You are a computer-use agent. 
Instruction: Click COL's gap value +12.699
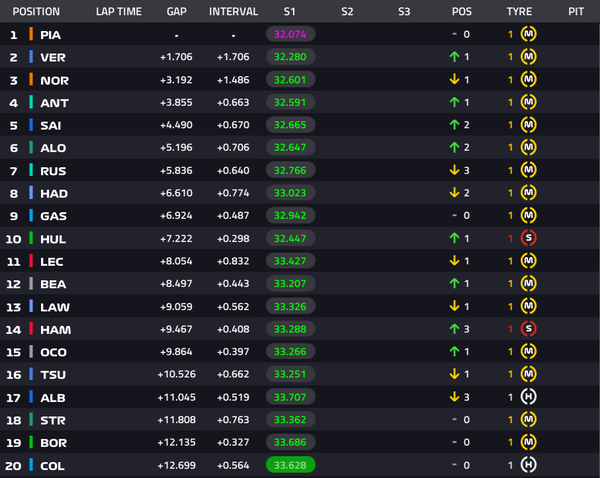tap(176, 465)
